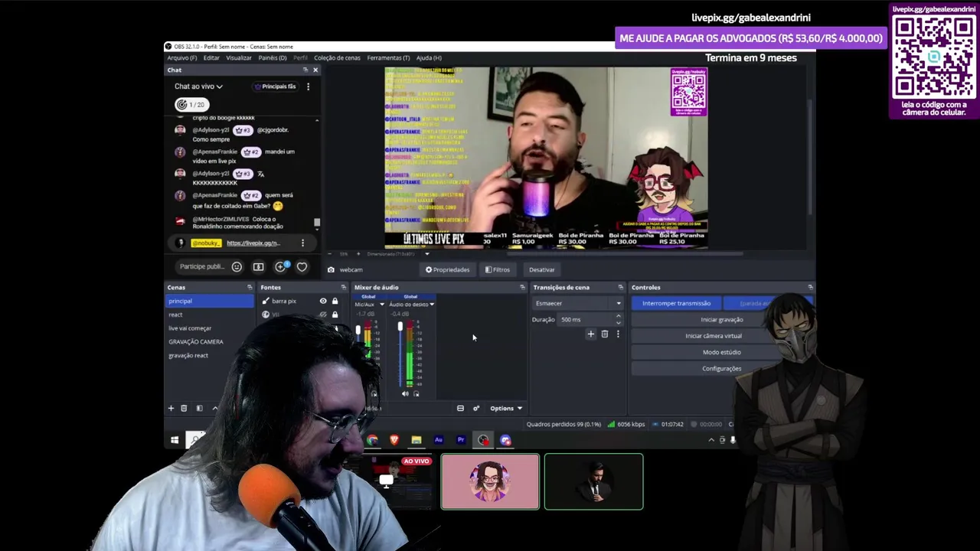Image resolution: width=980 pixels, height=551 pixels.
Task: Open Filtros for webcam source
Action: click(497, 269)
